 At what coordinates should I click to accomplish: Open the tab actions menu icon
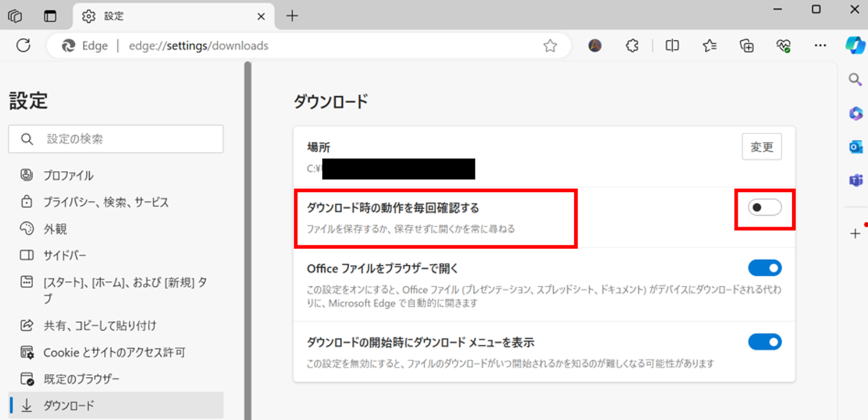click(51, 16)
